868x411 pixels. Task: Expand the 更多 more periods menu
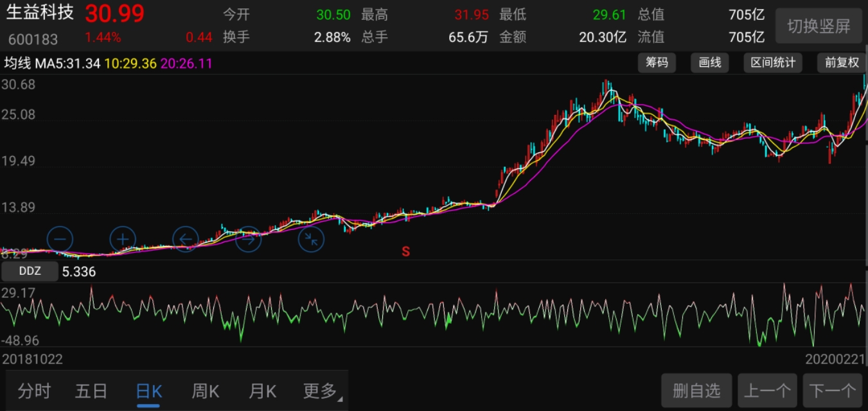(321, 390)
